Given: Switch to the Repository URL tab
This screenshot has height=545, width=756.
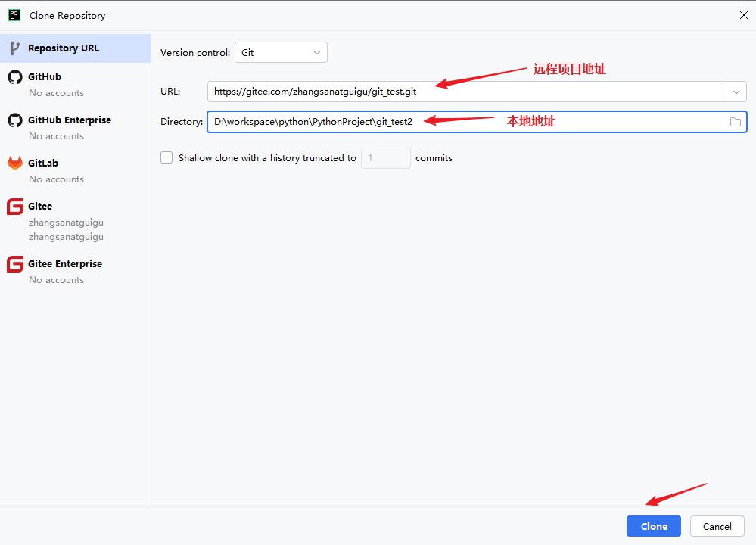Looking at the screenshot, I should 75,48.
